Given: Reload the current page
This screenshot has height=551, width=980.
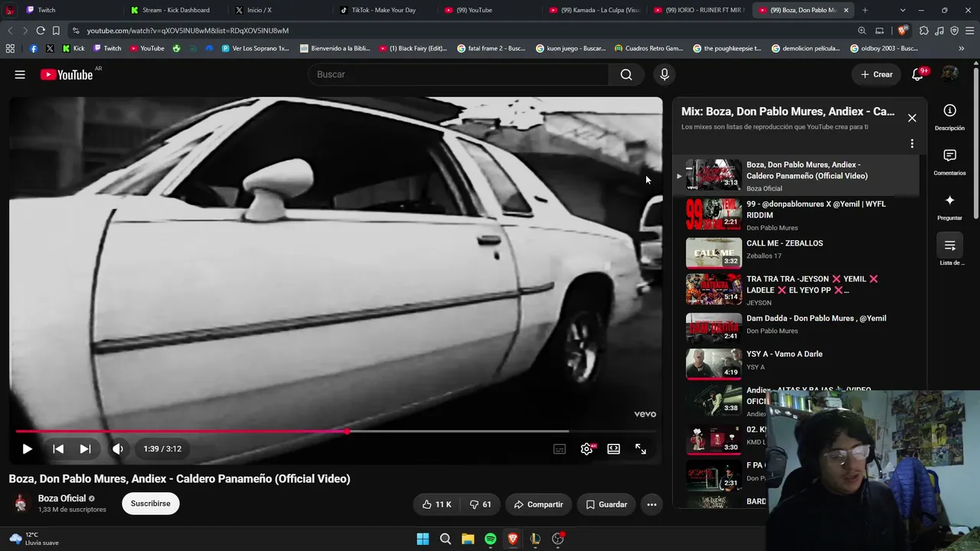Looking at the screenshot, I should [x=41, y=31].
